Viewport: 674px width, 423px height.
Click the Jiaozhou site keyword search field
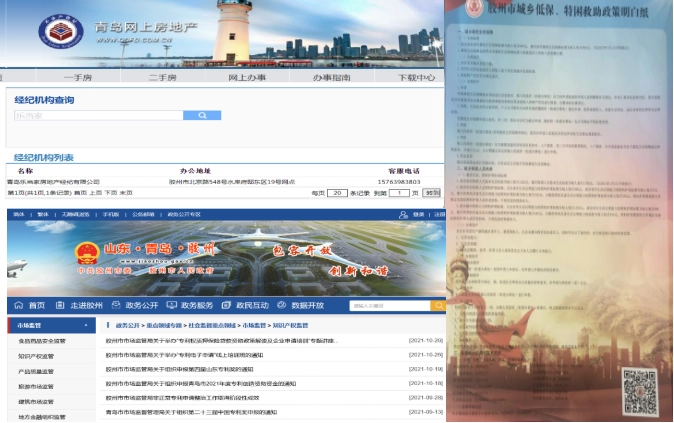click(x=390, y=306)
